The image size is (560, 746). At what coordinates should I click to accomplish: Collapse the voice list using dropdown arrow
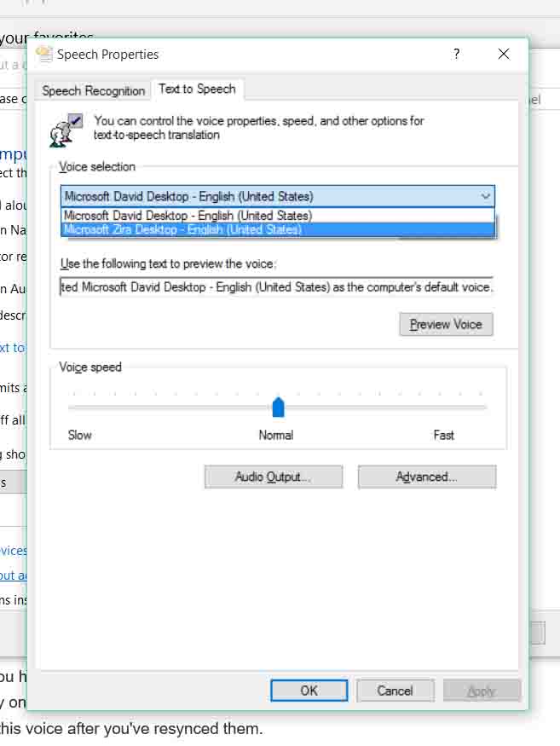485,196
